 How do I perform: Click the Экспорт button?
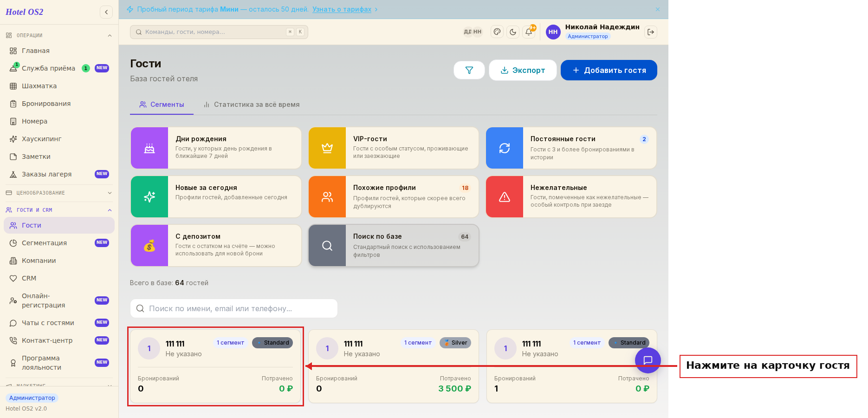pos(523,70)
